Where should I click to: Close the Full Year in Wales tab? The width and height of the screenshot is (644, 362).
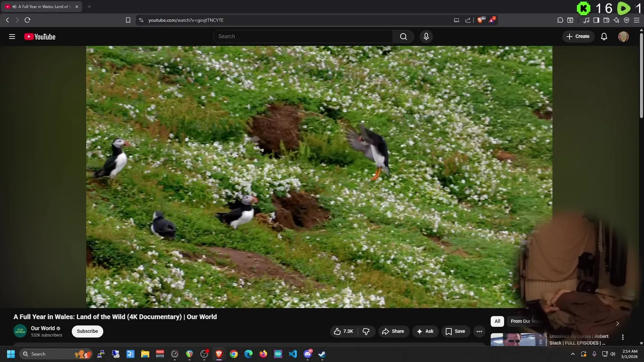[76, 7]
